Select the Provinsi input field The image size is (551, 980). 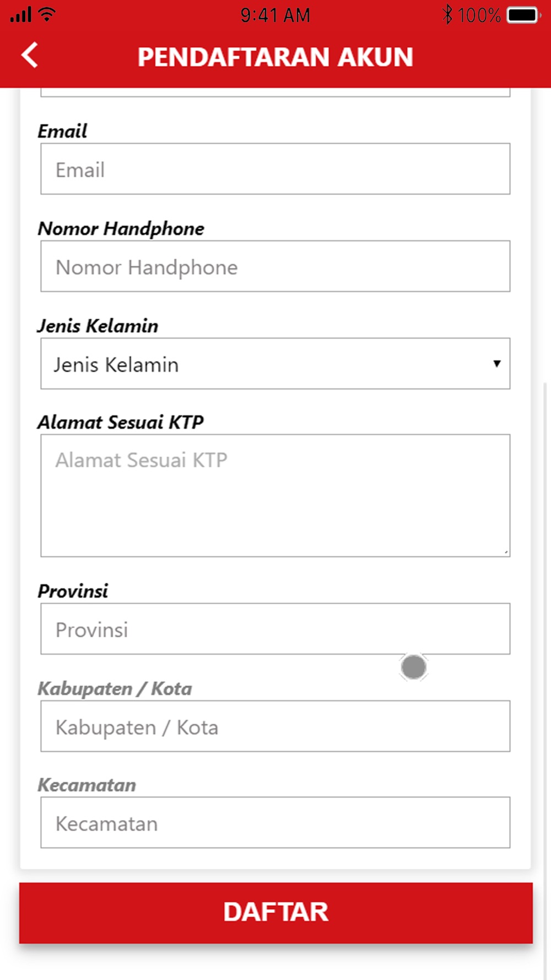(x=275, y=629)
